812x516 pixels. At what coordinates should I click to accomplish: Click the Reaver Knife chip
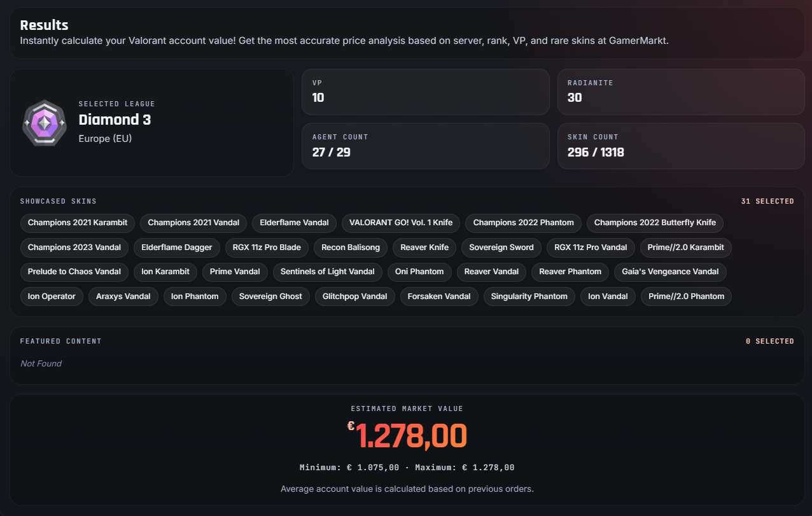pyautogui.click(x=424, y=248)
